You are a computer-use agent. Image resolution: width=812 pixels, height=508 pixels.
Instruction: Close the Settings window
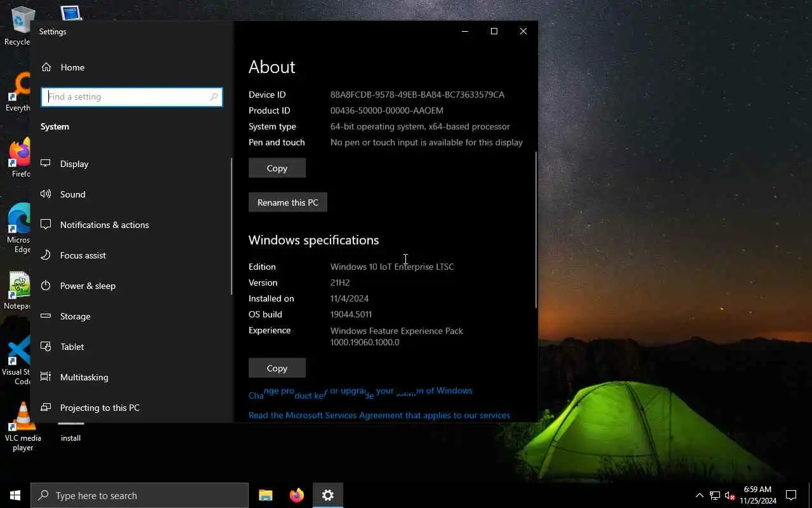pos(523,31)
